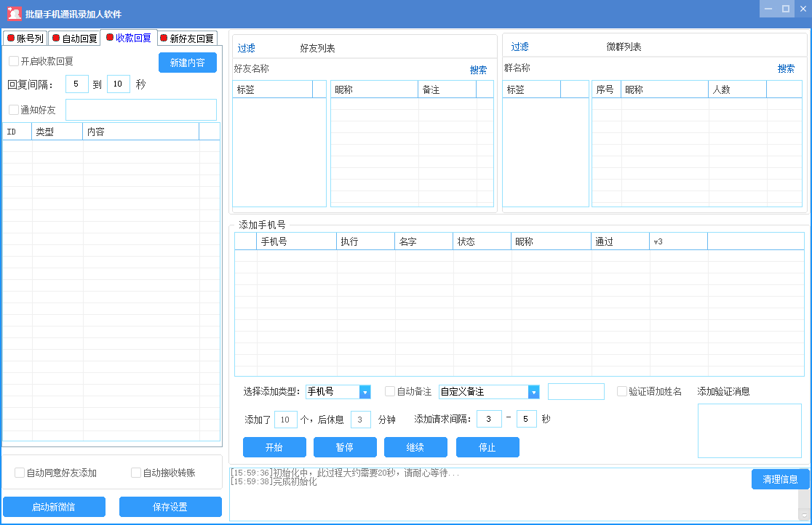
Task: Click the 通过 column header
Action: click(x=620, y=241)
